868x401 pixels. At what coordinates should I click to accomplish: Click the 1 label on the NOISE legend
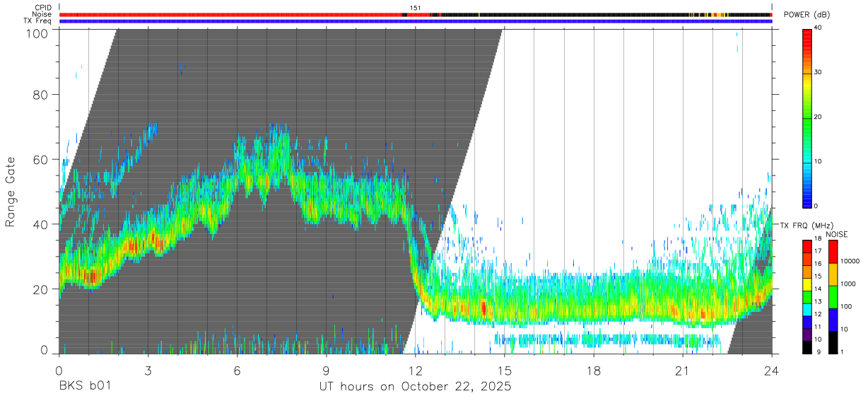(x=841, y=351)
